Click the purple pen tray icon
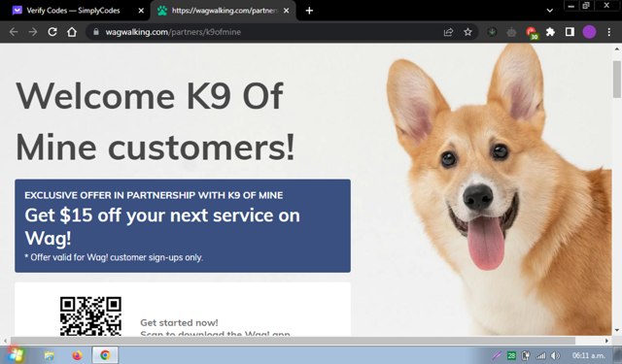This screenshot has height=364, width=622. click(x=497, y=355)
